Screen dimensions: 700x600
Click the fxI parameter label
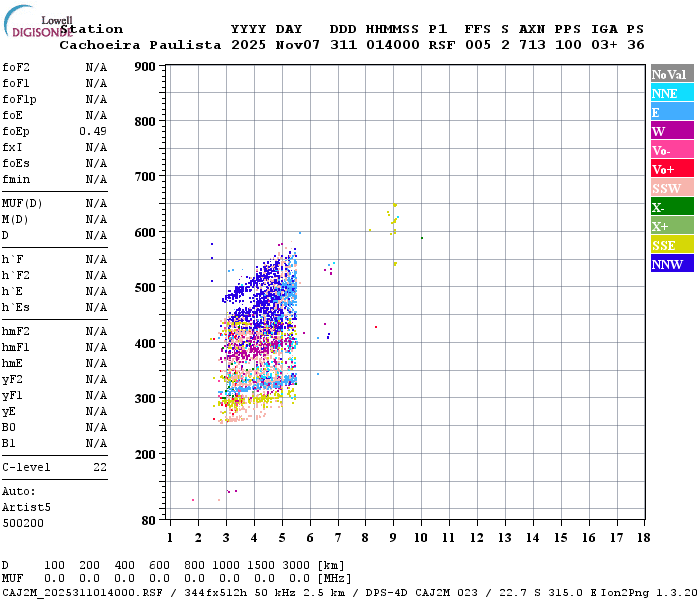coord(12,147)
